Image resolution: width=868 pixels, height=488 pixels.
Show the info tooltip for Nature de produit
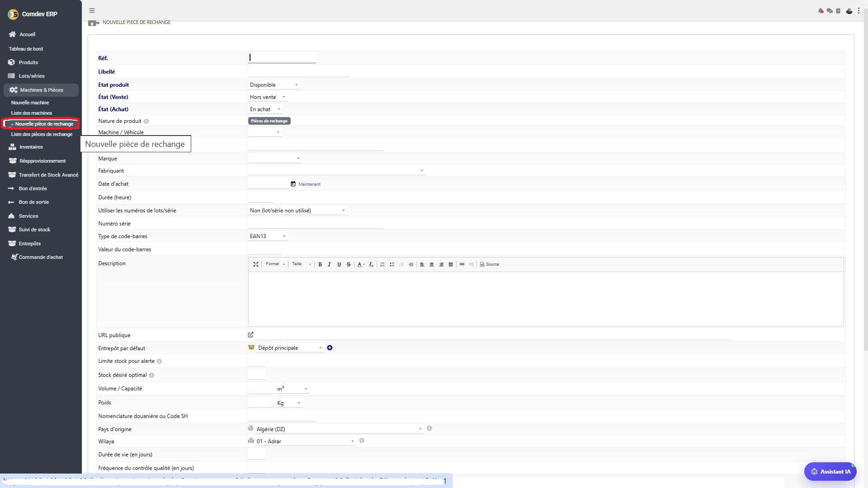[x=146, y=122]
